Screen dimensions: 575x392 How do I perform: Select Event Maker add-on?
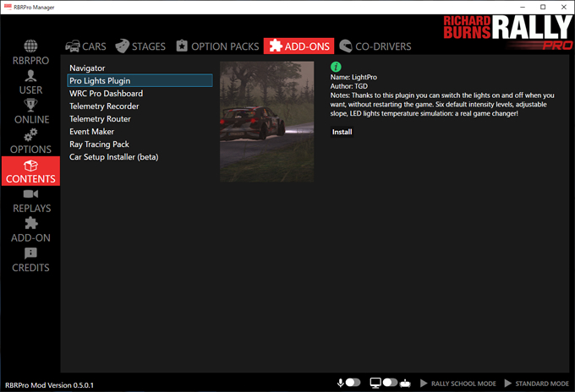(140, 132)
